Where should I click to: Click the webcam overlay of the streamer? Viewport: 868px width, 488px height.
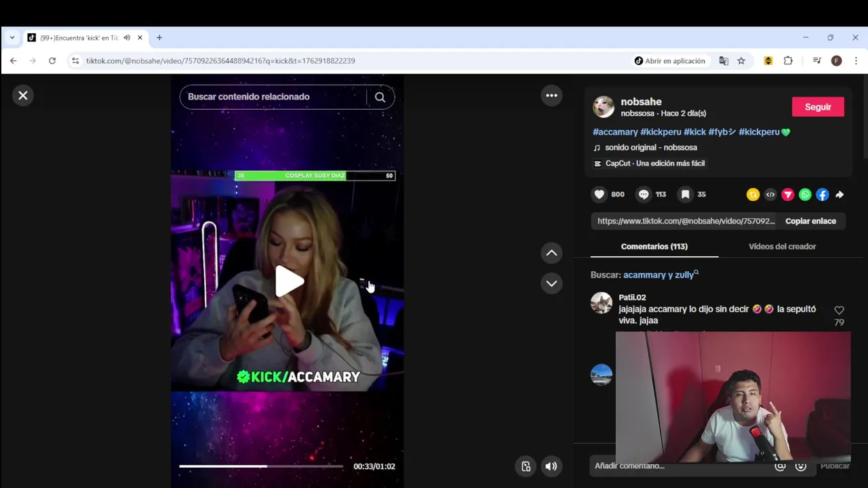tap(733, 397)
